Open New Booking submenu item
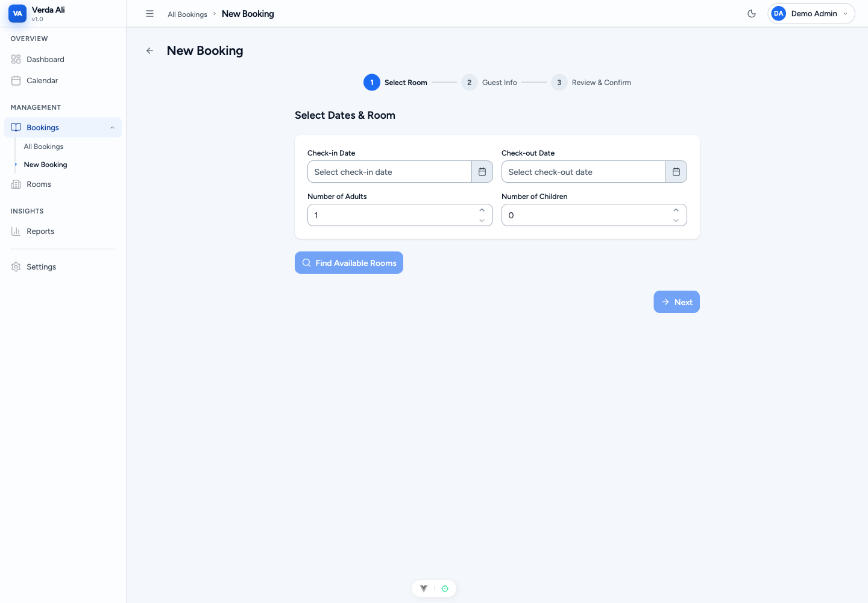Image resolution: width=868 pixels, height=603 pixels. pos(45,165)
